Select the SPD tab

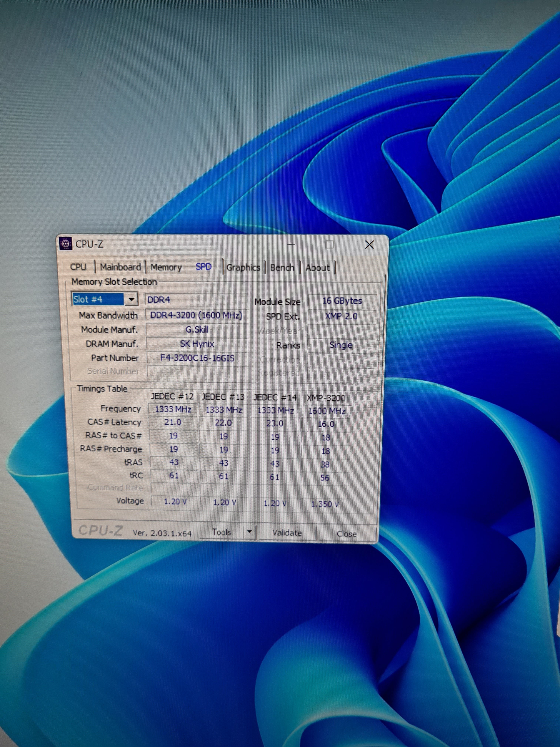204,266
